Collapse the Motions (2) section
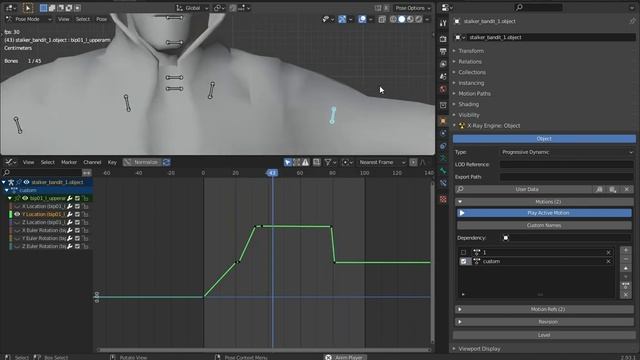The image size is (640, 360). (x=544, y=202)
